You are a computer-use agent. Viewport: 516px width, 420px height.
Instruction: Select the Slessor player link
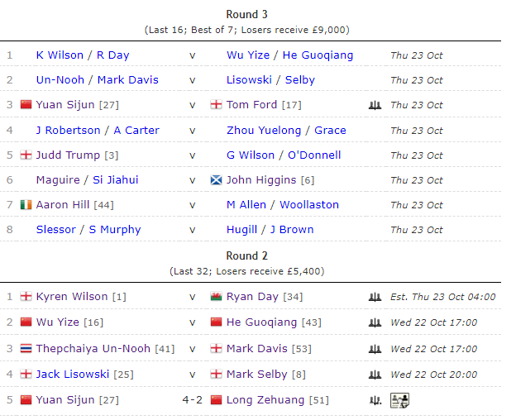pos(55,230)
